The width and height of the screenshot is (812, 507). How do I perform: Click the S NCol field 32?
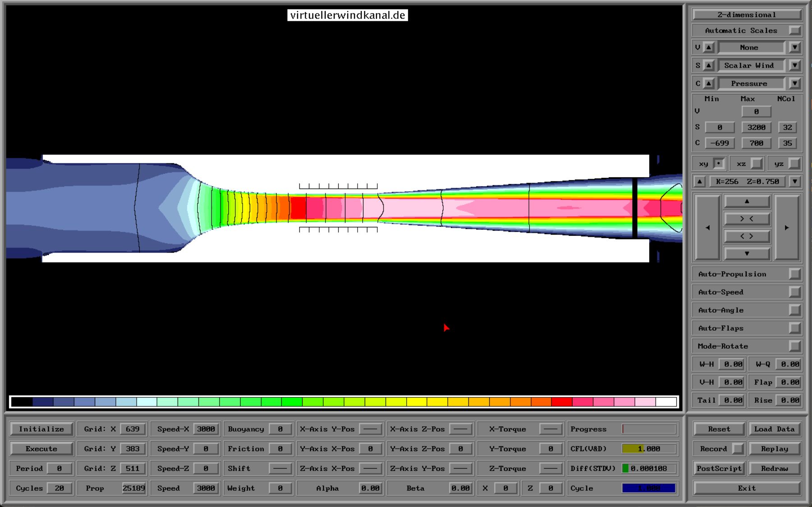click(x=787, y=127)
